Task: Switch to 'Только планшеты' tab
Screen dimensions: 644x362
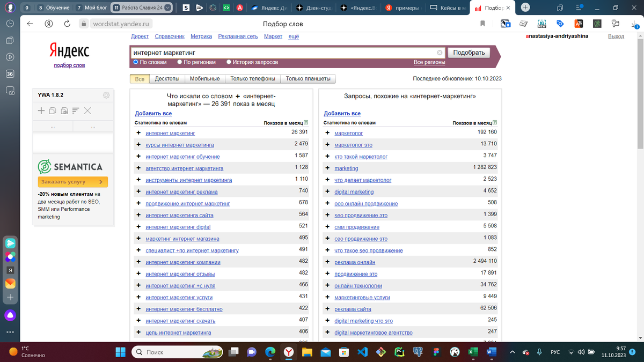Action: point(308,79)
